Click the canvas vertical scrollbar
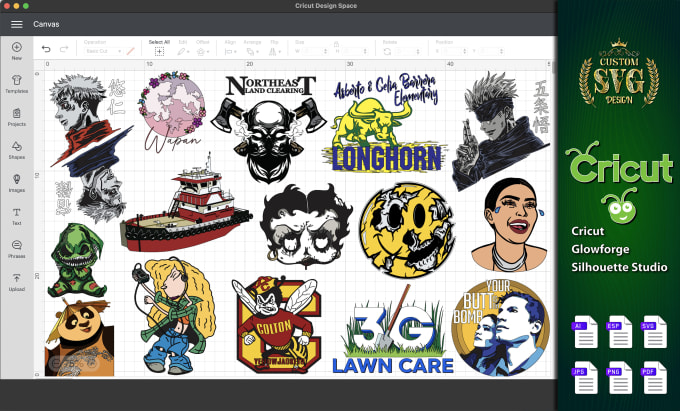 click(552, 68)
